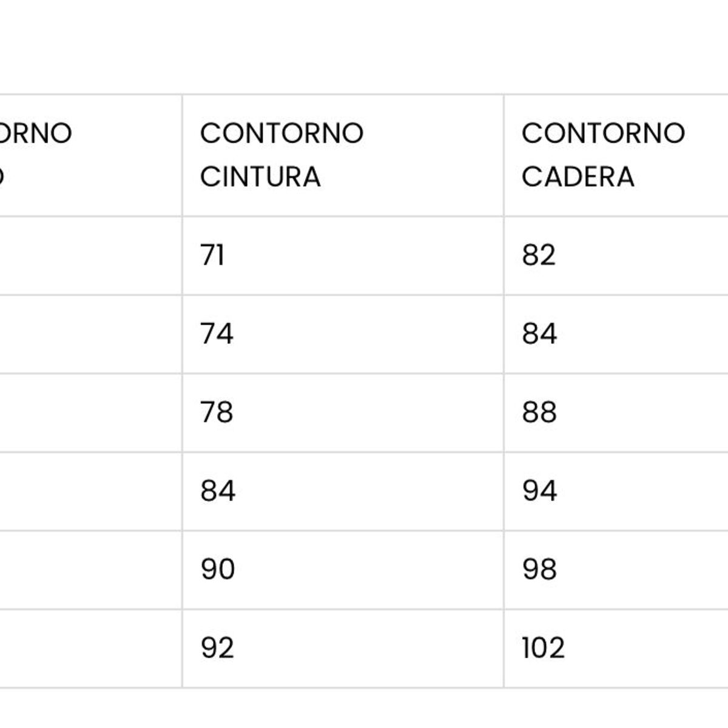The height and width of the screenshot is (728, 728).
Task: Select the hip value 88 cell
Action: [539, 413]
